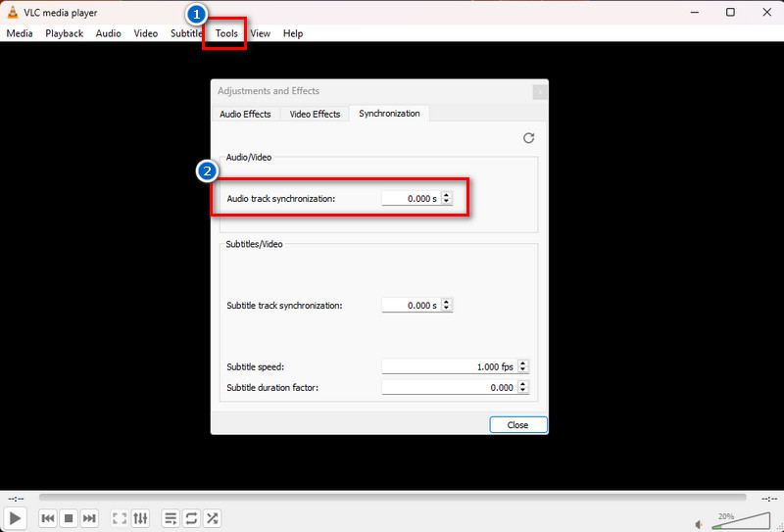The image size is (784, 532).
Task: Go to previous media track
Action: pos(48,518)
